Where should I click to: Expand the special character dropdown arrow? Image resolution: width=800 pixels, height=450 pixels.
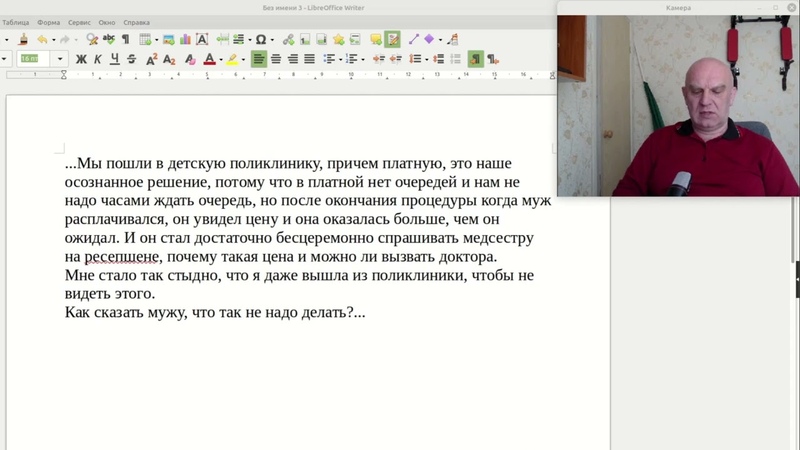pyautogui.click(x=272, y=40)
